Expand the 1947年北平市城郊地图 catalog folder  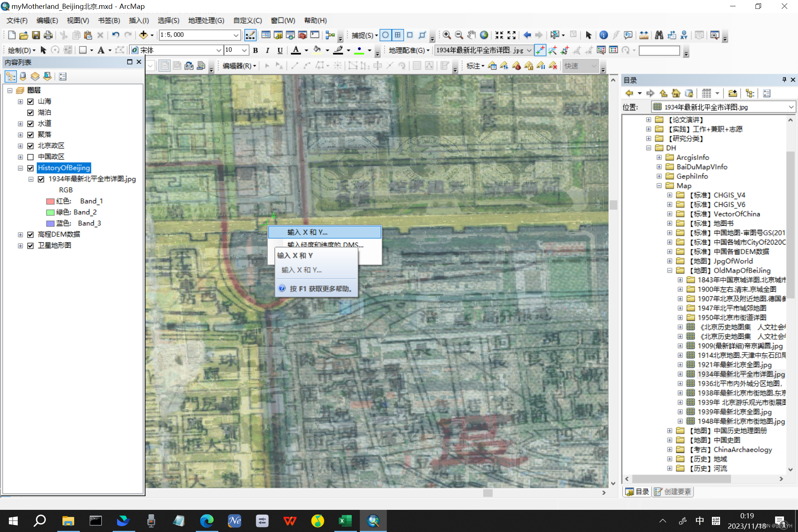click(x=680, y=308)
